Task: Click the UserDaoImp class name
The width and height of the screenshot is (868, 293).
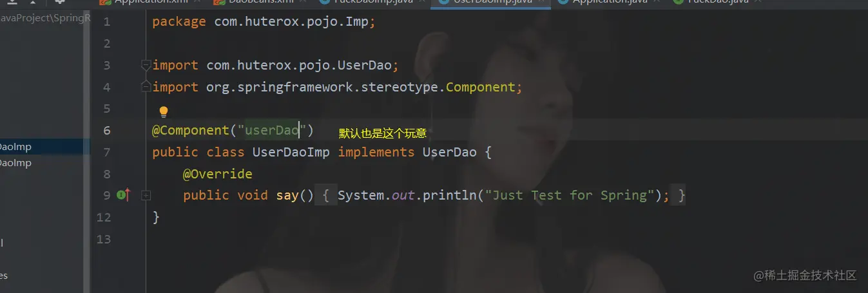Action: (x=291, y=153)
